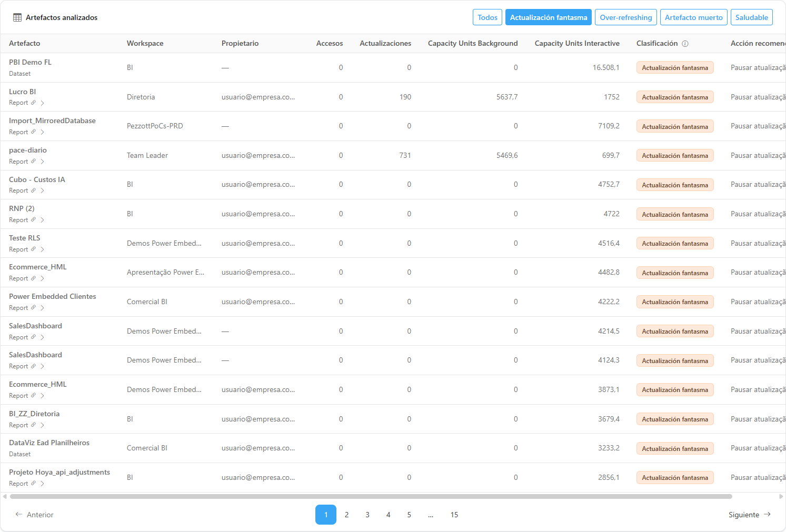Go to the Siguiente page

[750, 515]
